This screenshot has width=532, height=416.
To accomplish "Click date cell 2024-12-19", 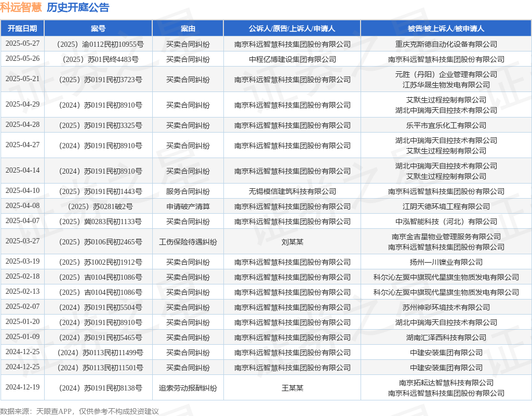I will point(22,387).
